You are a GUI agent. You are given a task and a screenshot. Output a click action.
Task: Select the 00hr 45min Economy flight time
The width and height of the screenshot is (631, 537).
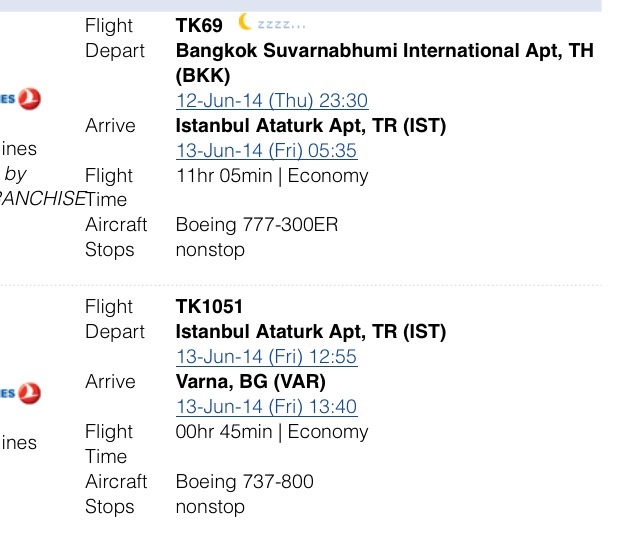coord(272,432)
